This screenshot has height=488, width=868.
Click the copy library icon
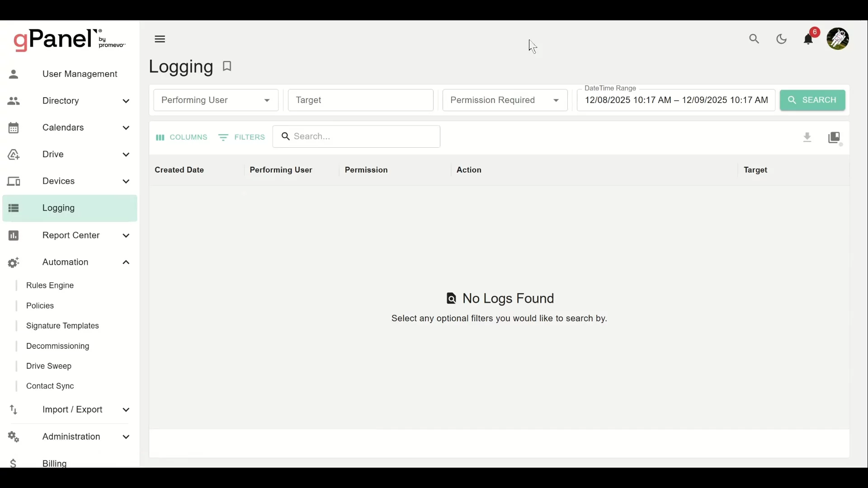(x=835, y=137)
